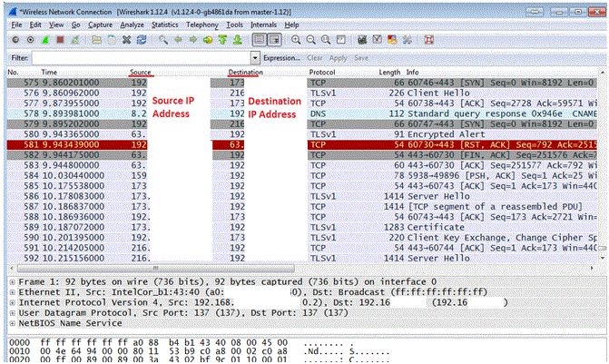Open the capture interfaces list icon

click(x=15, y=40)
